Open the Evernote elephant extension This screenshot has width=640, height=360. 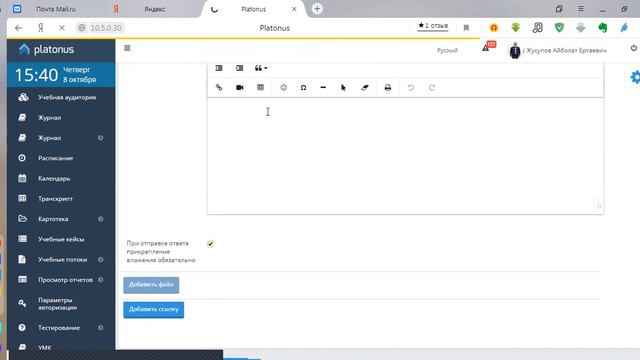coord(603,28)
